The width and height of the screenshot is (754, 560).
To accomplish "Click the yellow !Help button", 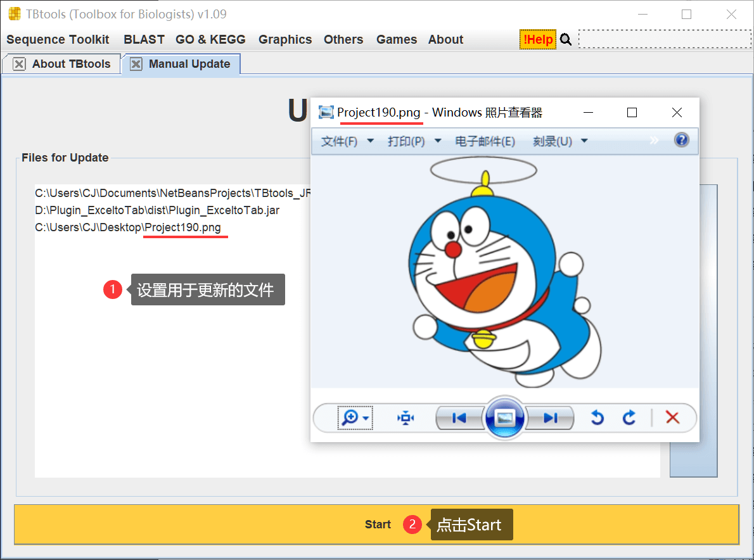I will pyautogui.click(x=537, y=39).
